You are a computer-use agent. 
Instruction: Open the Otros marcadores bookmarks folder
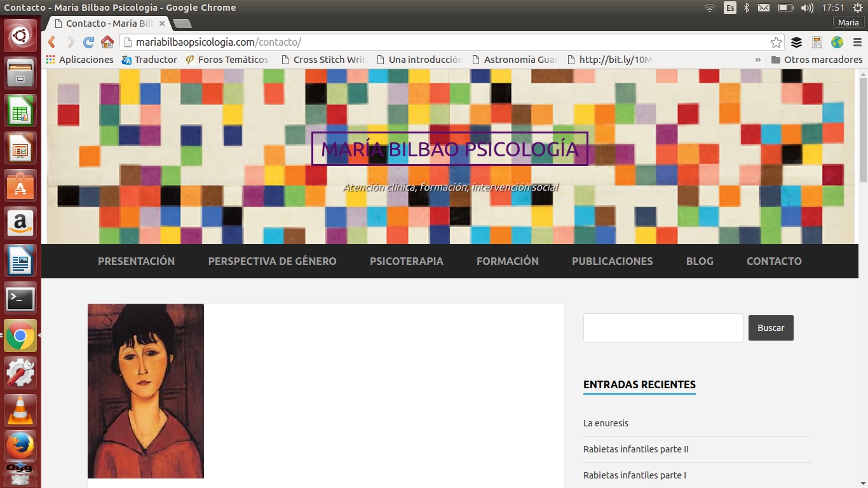tap(817, 60)
